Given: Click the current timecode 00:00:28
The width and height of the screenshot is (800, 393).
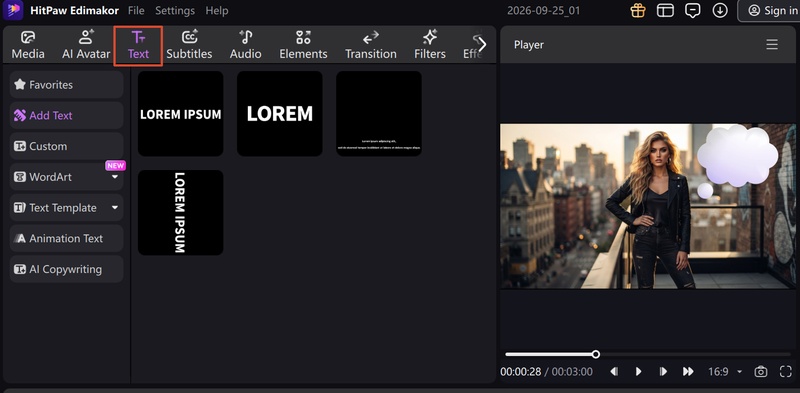Looking at the screenshot, I should click(x=520, y=372).
